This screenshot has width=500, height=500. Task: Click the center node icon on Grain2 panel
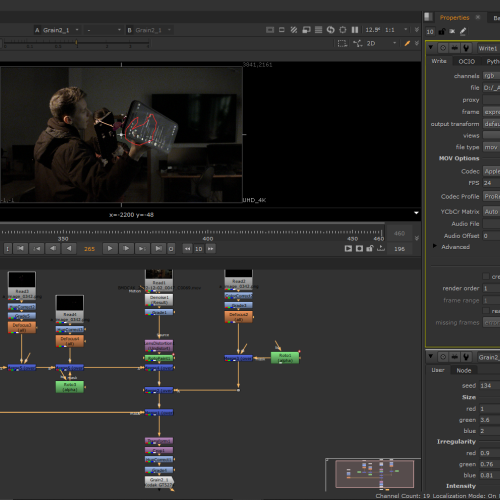[x=443, y=357]
